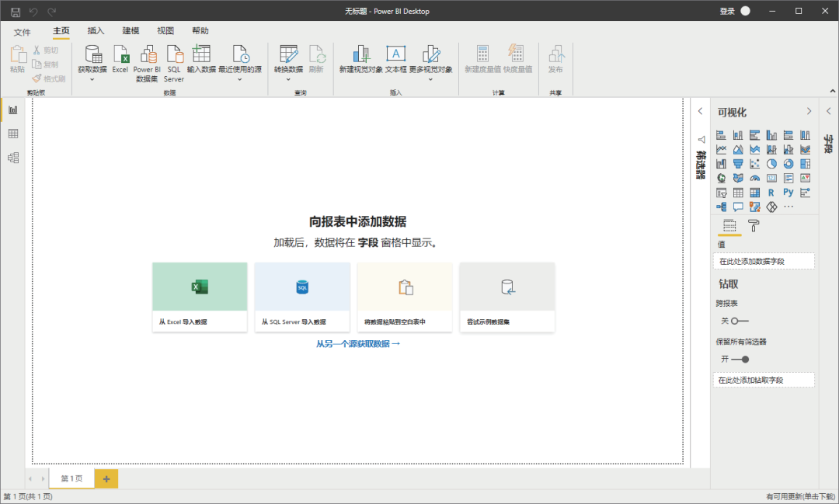839x504 pixels.
Task: Get more visuals via ellipsis icon
Action: tap(789, 207)
